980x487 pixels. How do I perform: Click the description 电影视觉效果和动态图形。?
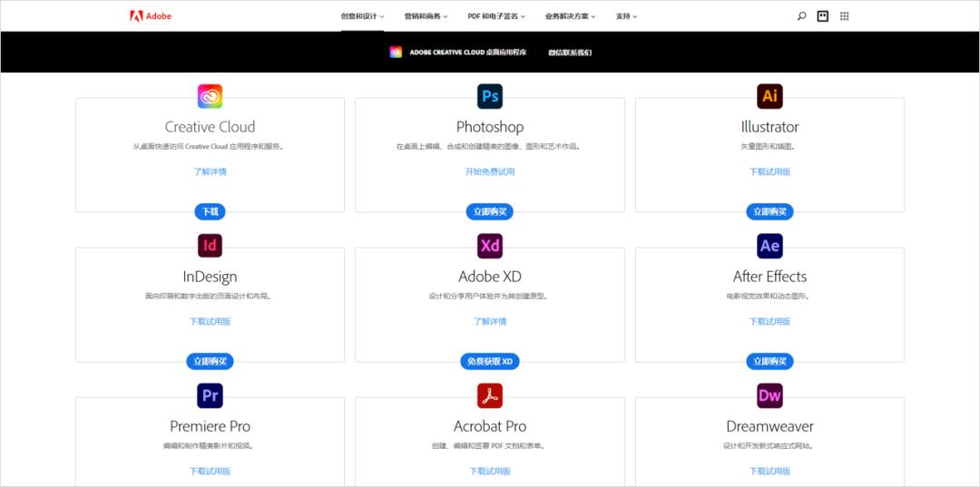click(770, 297)
